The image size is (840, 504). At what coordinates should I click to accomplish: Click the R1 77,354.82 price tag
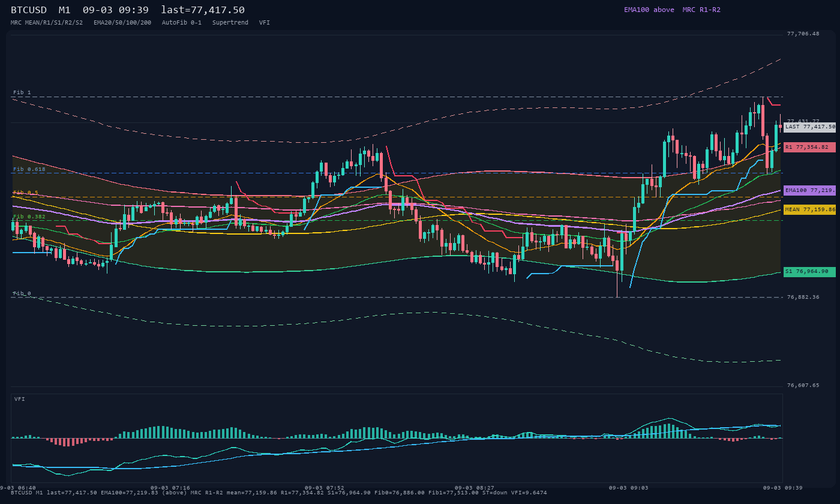[x=809, y=147]
